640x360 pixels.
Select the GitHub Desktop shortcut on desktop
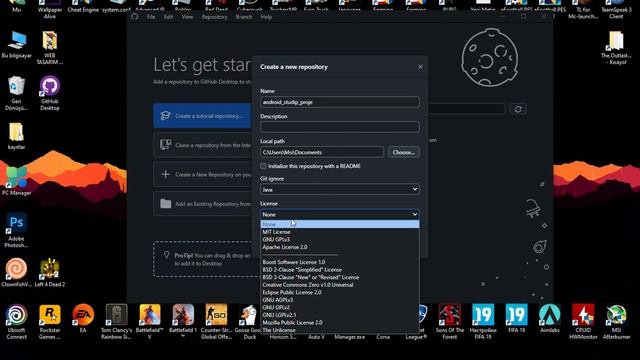pos(50,93)
